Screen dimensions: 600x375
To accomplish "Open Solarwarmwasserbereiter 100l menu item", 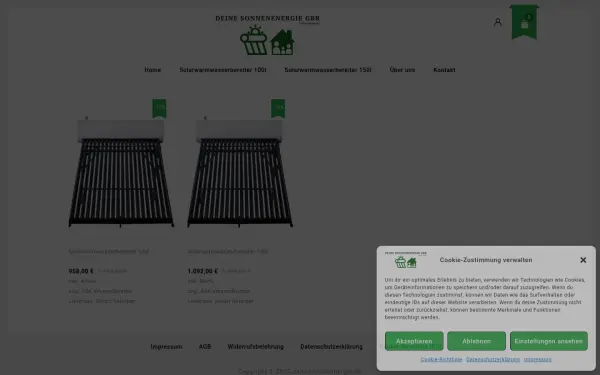I will 223,70.
